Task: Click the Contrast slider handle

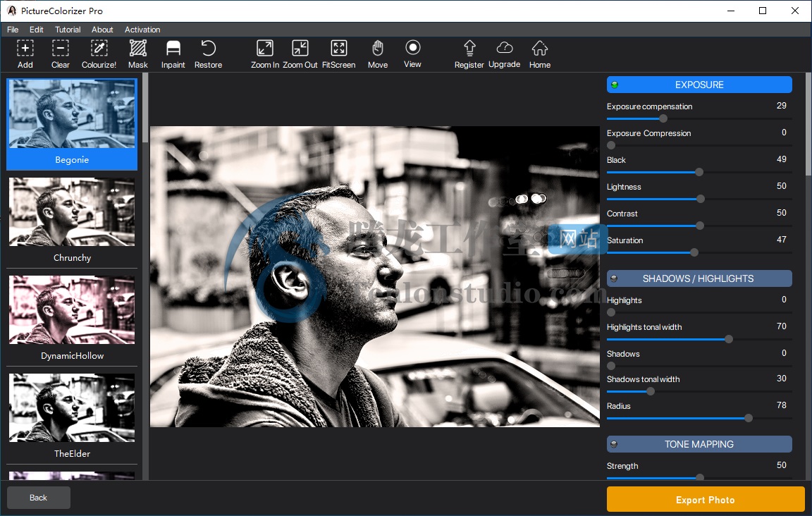Action: 700,226
